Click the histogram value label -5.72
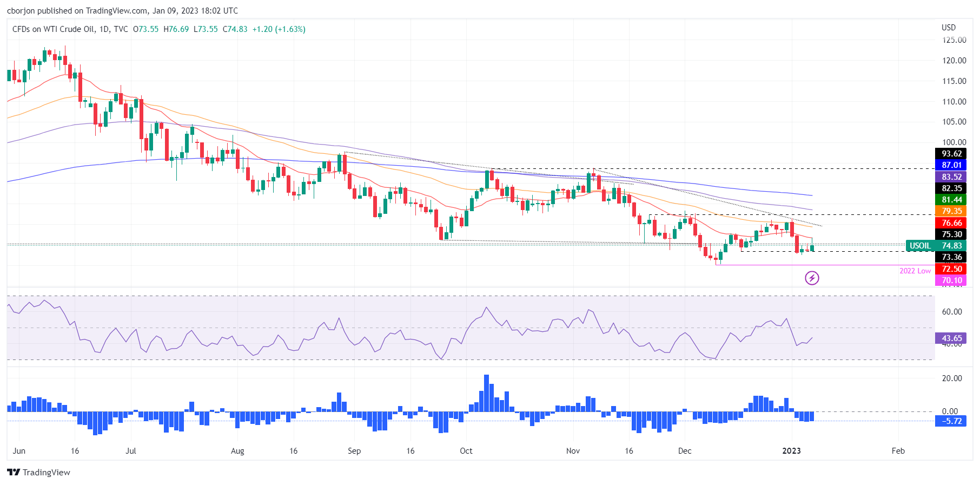Viewport: 980px width, 484px height. tap(951, 421)
